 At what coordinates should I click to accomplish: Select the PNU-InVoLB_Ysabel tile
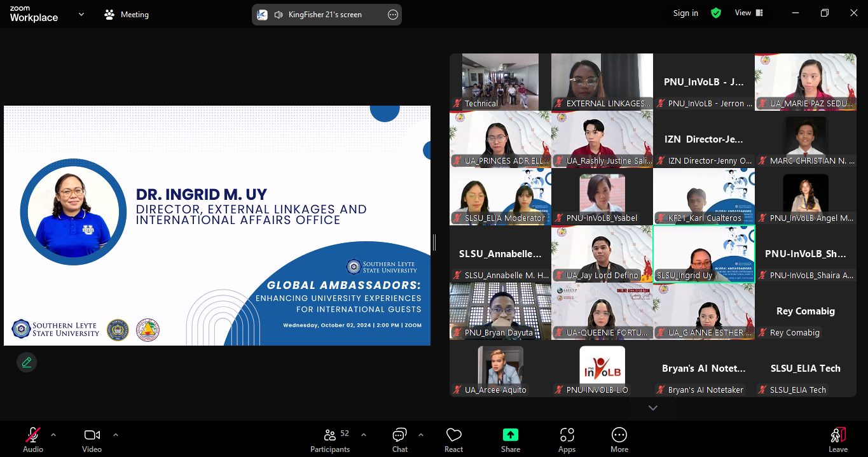tap(602, 197)
